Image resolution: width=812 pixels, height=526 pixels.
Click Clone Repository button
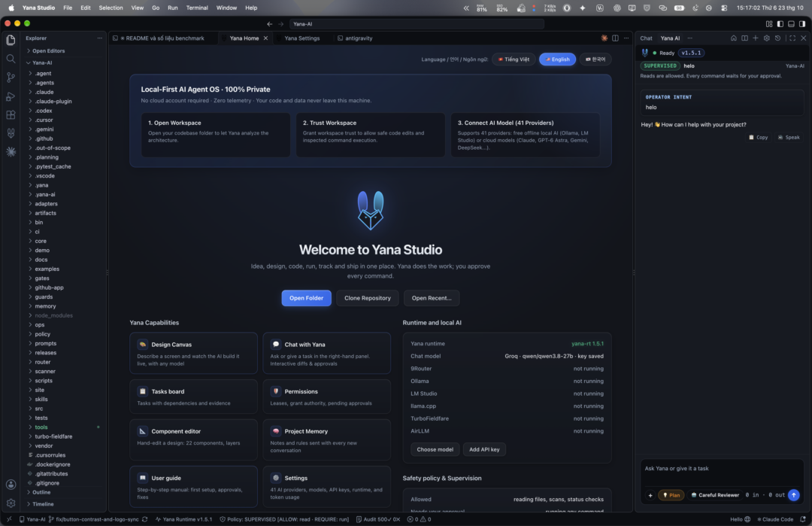pos(367,298)
